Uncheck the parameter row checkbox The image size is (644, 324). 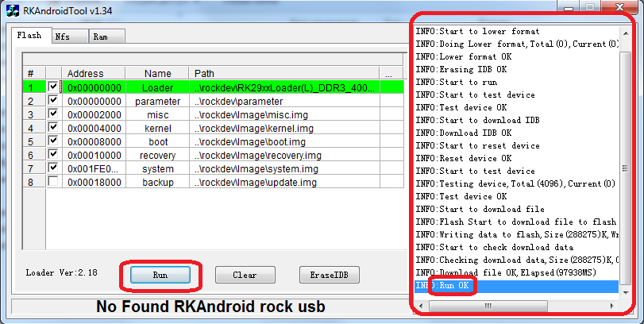pos(53,100)
